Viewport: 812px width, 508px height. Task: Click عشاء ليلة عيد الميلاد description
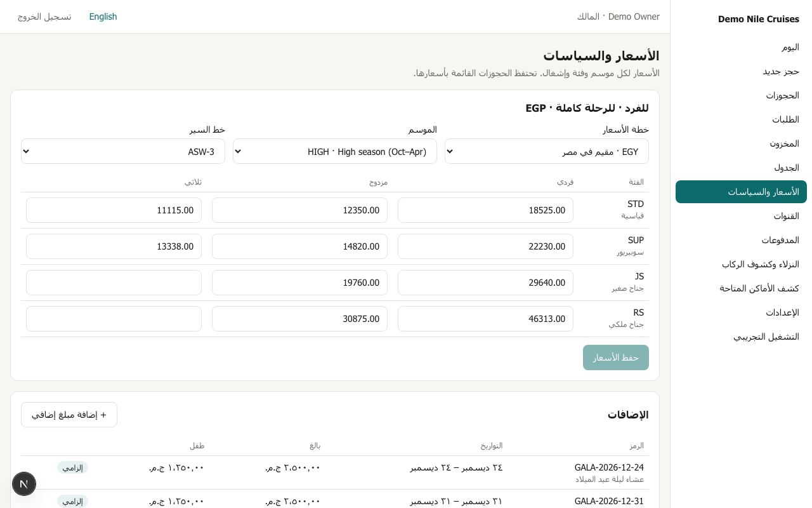610,479
